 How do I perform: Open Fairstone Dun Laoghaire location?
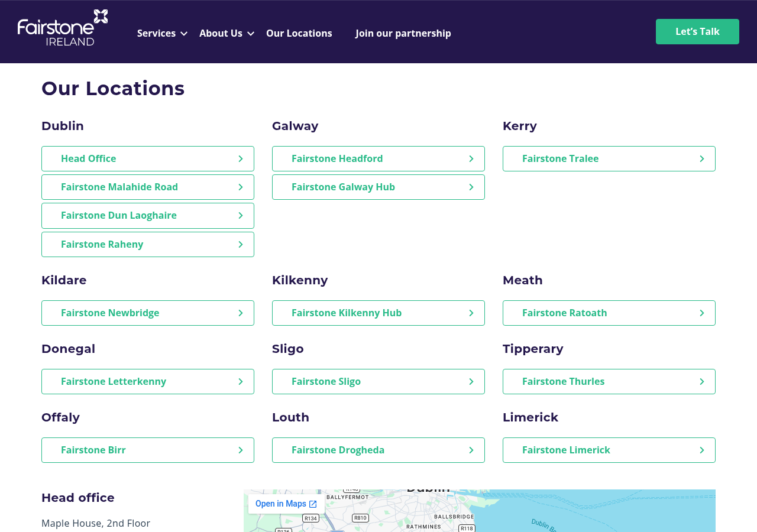[x=148, y=215]
